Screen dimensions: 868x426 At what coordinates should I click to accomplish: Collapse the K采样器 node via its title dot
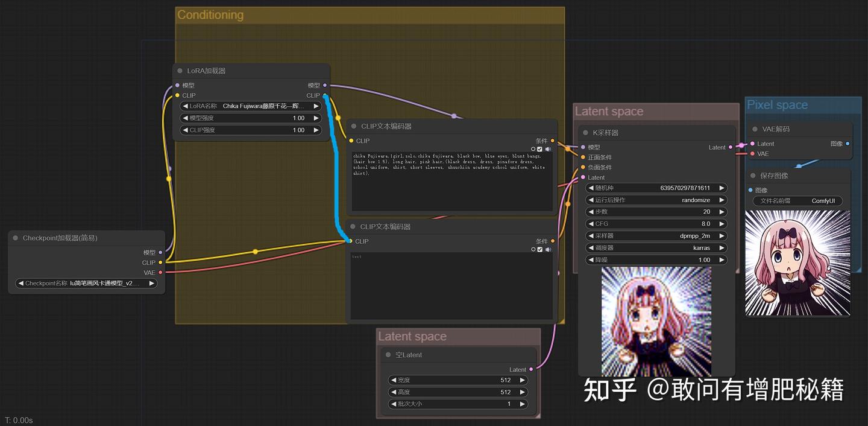(x=585, y=132)
